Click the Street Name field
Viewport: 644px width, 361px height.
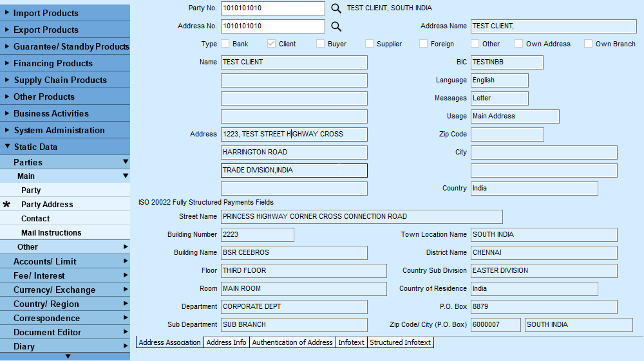tap(362, 217)
